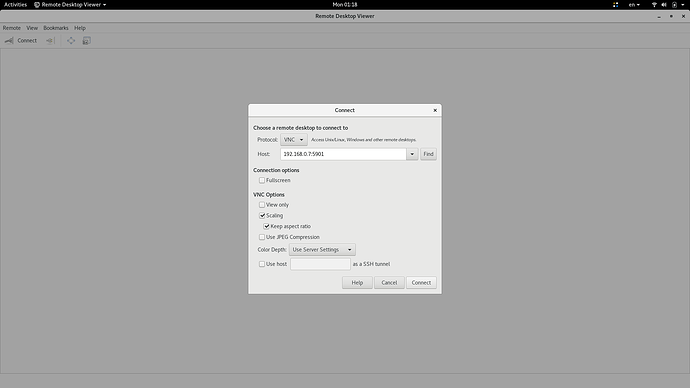The height and width of the screenshot is (388, 690).
Task: Open the Remote menu
Action: (12, 28)
